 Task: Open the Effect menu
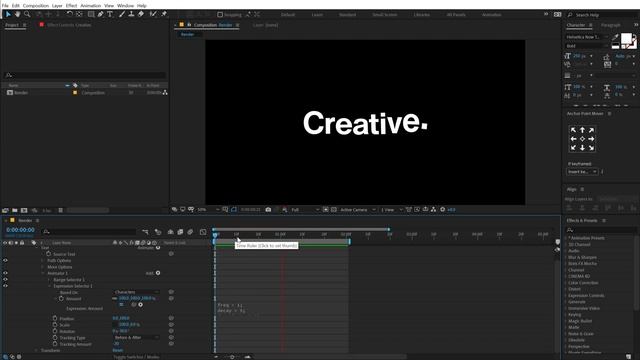(71, 6)
